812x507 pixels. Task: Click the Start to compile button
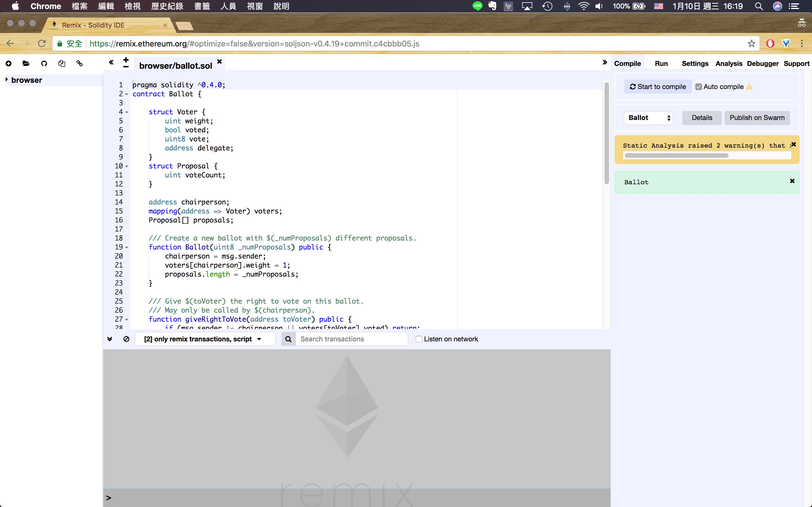click(x=658, y=87)
